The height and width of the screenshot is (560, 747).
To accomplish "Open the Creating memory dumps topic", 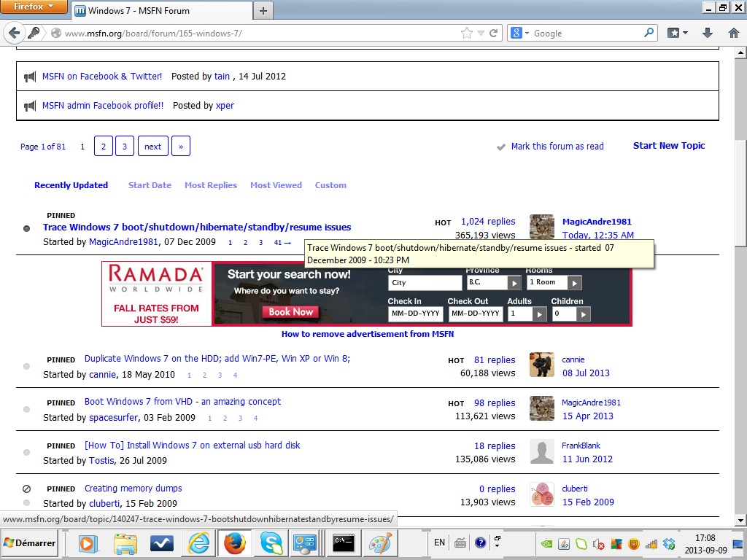I will tap(133, 488).
